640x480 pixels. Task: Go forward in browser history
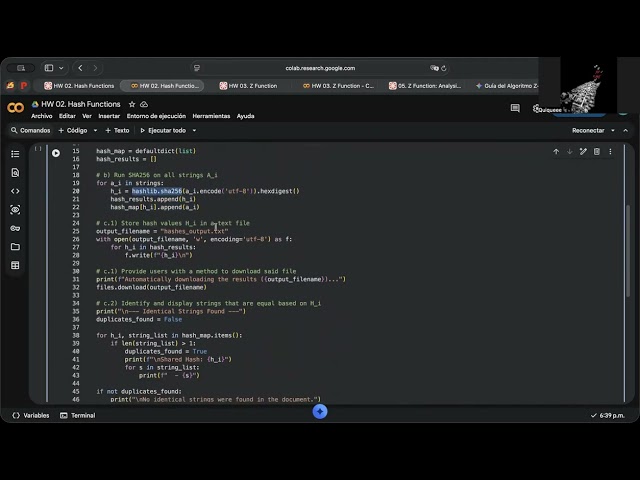95,68
